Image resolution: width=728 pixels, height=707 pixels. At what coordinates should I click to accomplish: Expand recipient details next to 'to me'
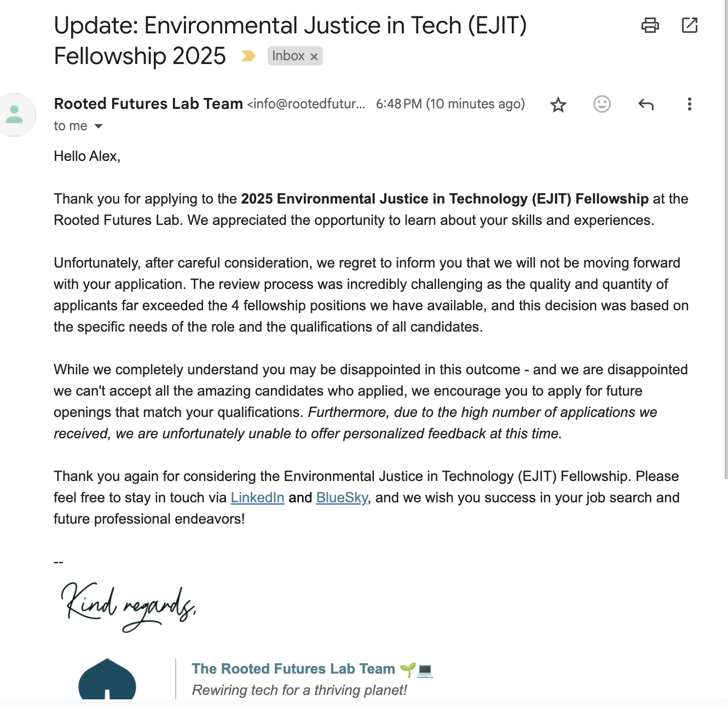pos(99,126)
